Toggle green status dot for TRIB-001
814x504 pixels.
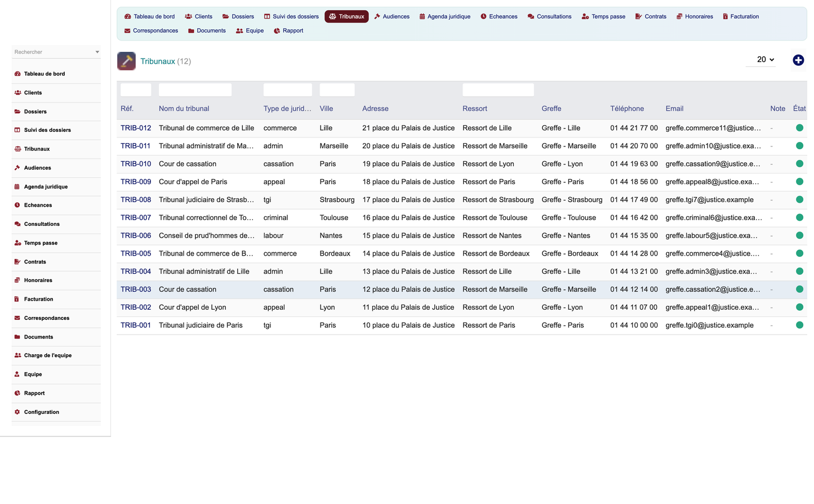tap(799, 325)
